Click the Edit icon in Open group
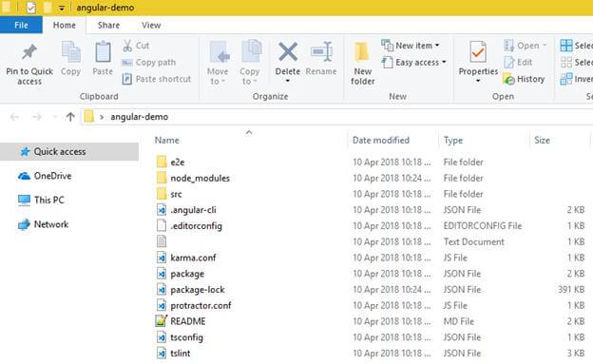 509,62
